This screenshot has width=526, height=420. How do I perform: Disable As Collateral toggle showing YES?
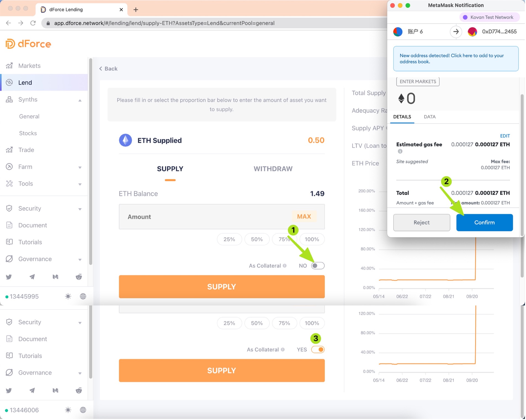click(x=318, y=350)
